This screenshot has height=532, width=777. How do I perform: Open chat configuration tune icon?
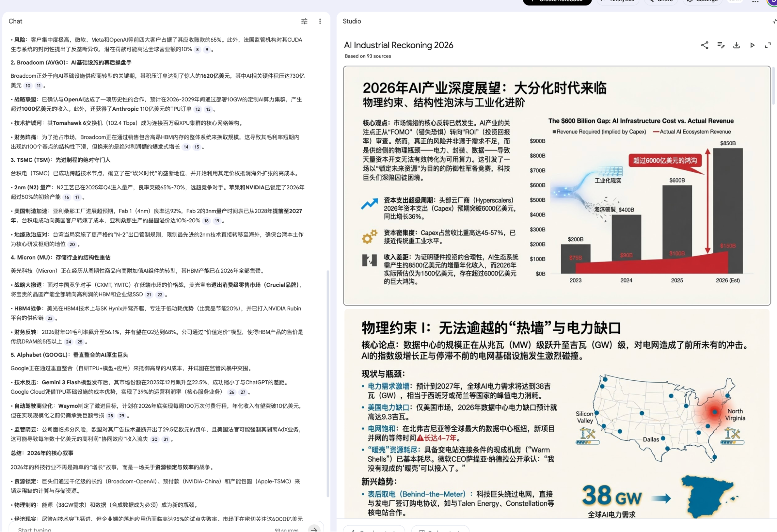(x=304, y=21)
